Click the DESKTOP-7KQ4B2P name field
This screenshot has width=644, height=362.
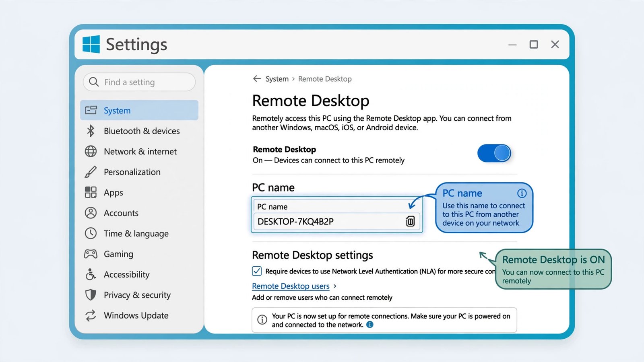click(x=336, y=221)
